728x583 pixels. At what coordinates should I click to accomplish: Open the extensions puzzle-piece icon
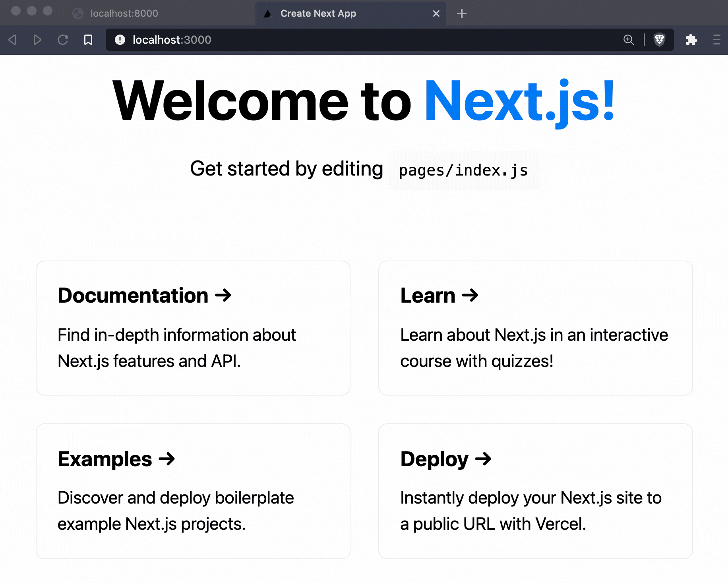(x=691, y=40)
